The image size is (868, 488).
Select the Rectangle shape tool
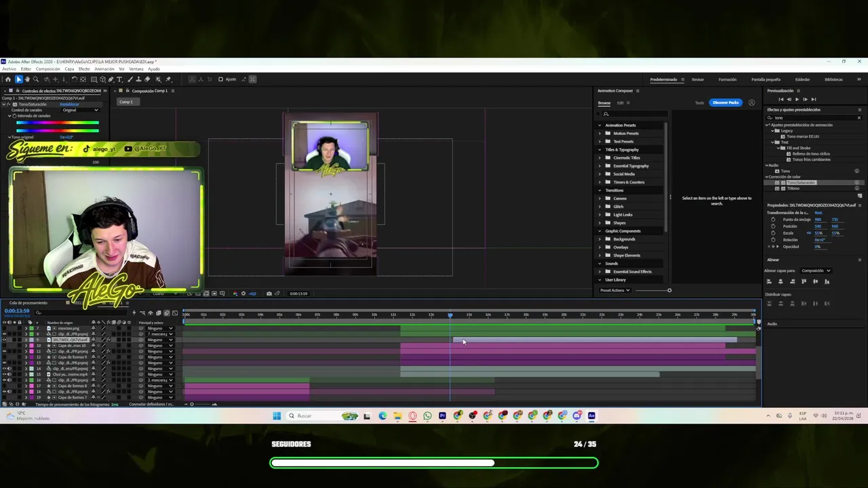click(94, 79)
